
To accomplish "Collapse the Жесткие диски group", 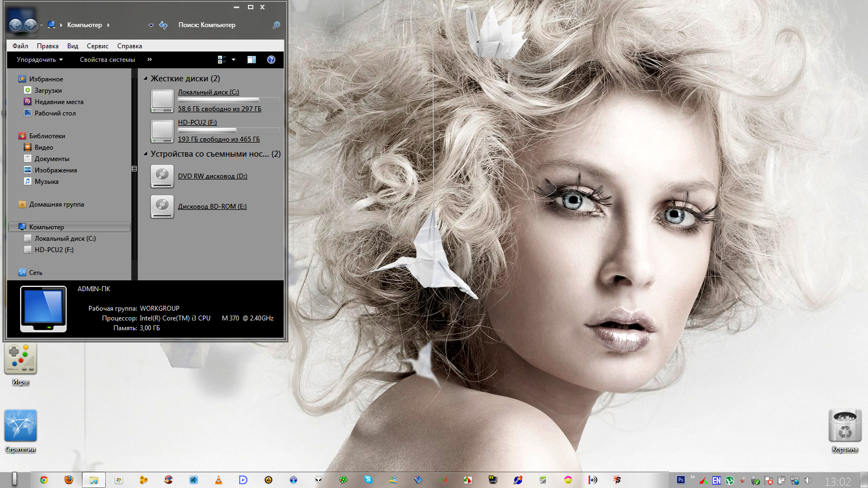I will [x=145, y=79].
